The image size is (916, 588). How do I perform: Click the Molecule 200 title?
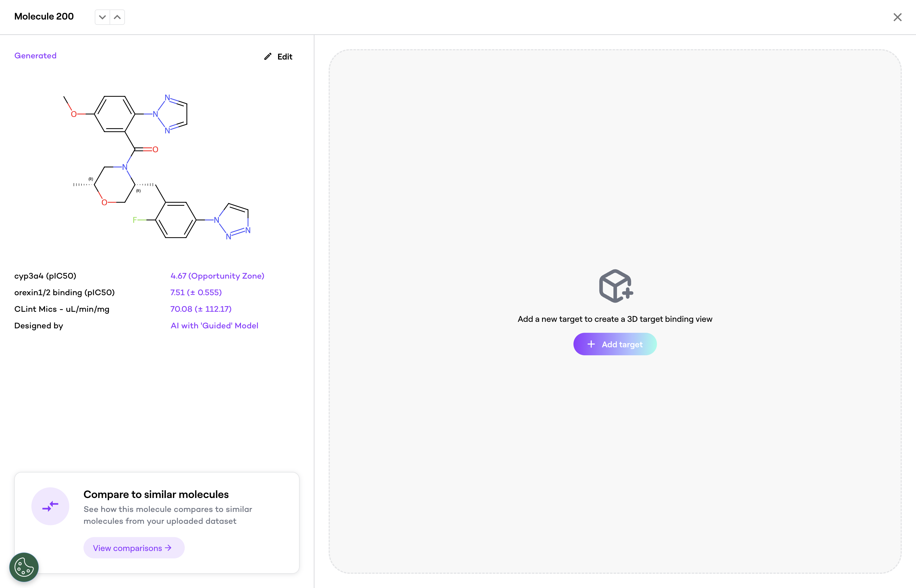tap(44, 16)
